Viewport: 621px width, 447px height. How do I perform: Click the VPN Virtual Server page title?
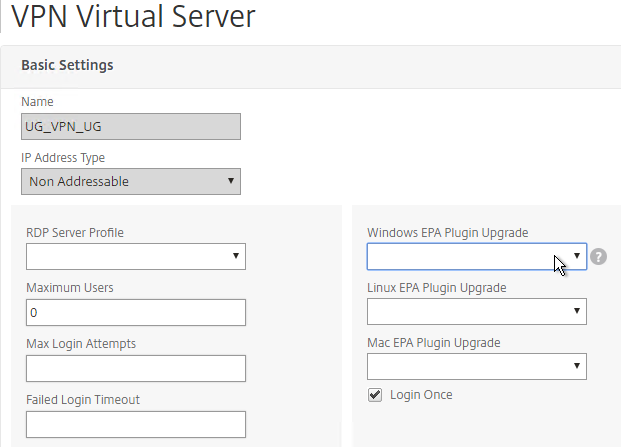coord(133,17)
